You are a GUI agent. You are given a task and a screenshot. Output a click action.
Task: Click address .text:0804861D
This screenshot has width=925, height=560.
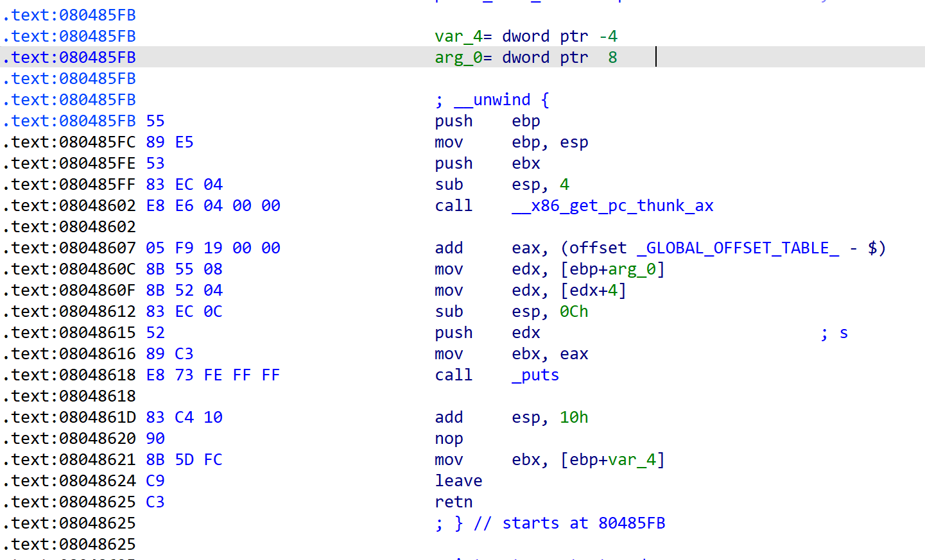click(x=69, y=417)
